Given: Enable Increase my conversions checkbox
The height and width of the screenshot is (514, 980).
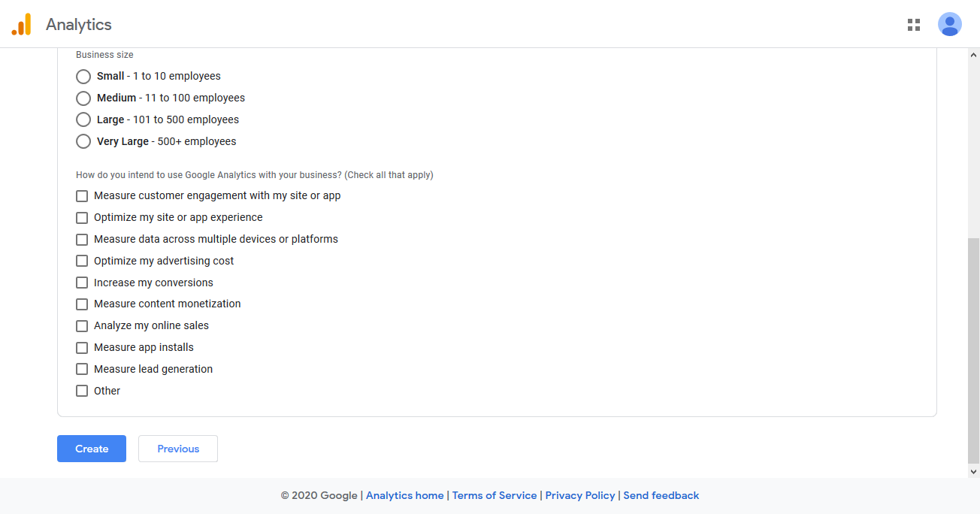Looking at the screenshot, I should [82, 283].
